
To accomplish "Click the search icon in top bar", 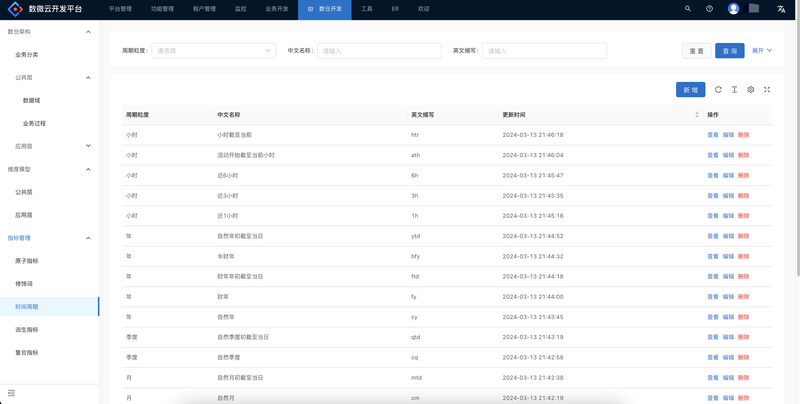I will tap(687, 8).
